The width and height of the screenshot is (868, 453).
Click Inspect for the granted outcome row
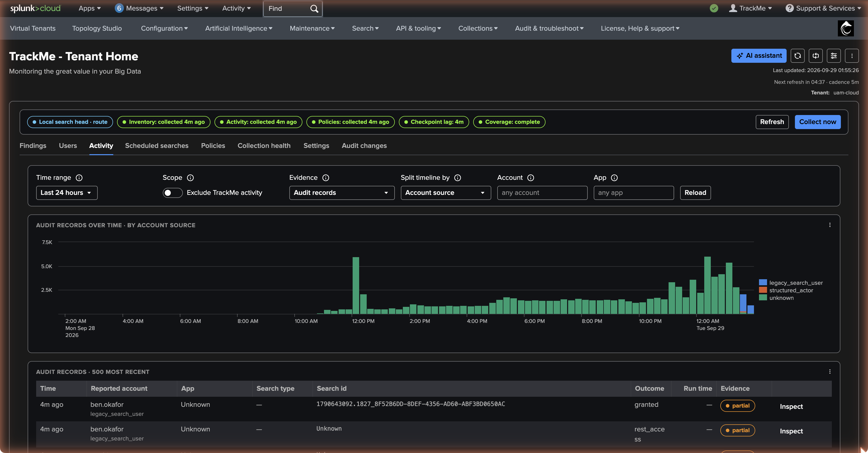791,407
